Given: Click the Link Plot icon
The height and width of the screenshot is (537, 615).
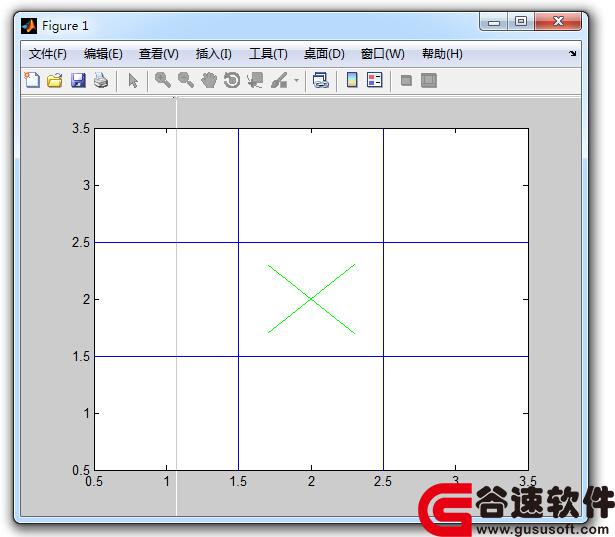Looking at the screenshot, I should click(321, 80).
